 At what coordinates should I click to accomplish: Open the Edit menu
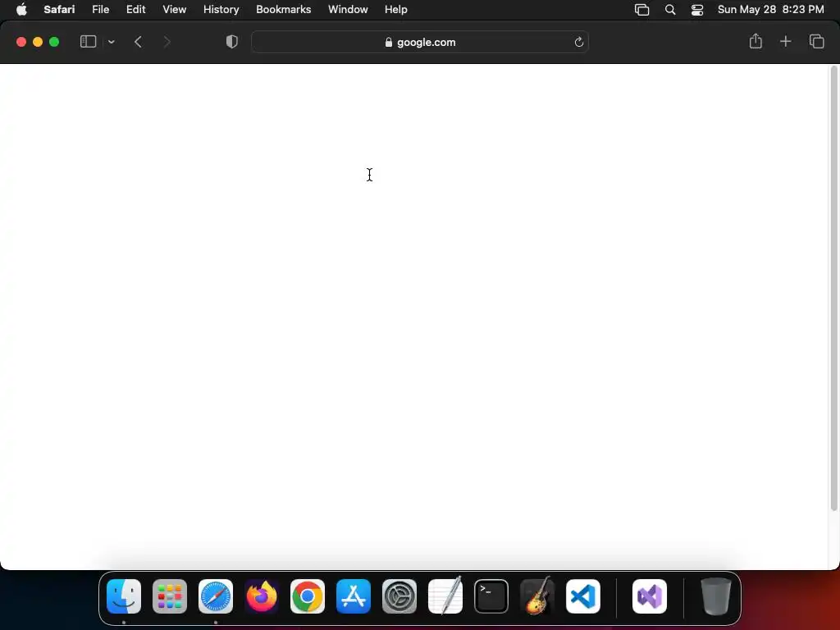pos(136,9)
